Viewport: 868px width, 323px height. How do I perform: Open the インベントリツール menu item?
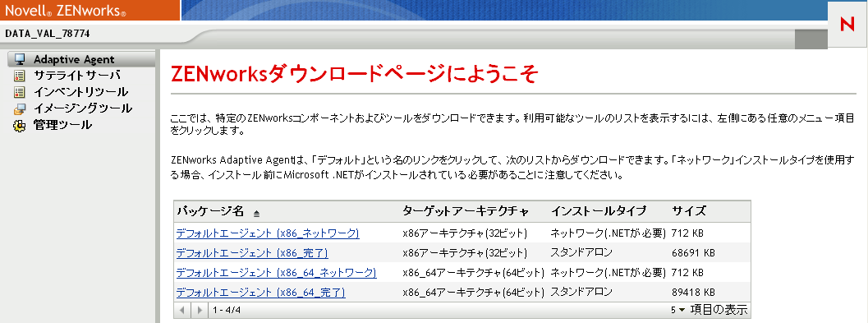[x=80, y=92]
